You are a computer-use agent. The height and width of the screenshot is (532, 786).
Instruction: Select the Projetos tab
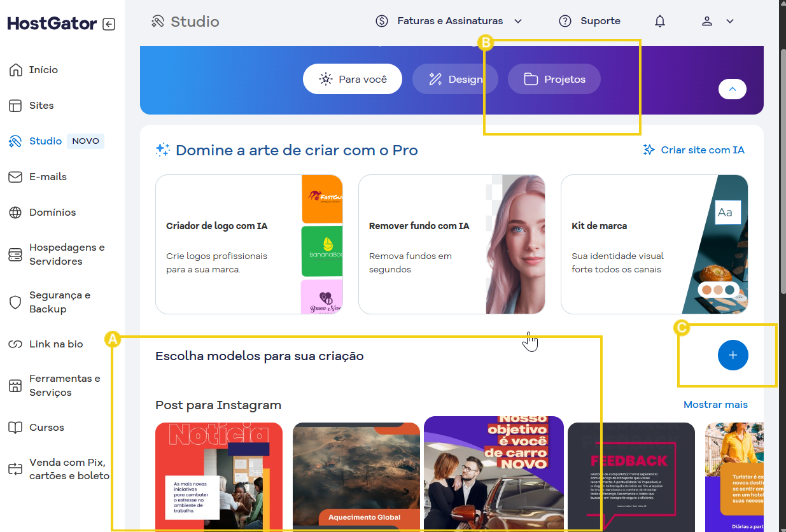click(x=554, y=79)
